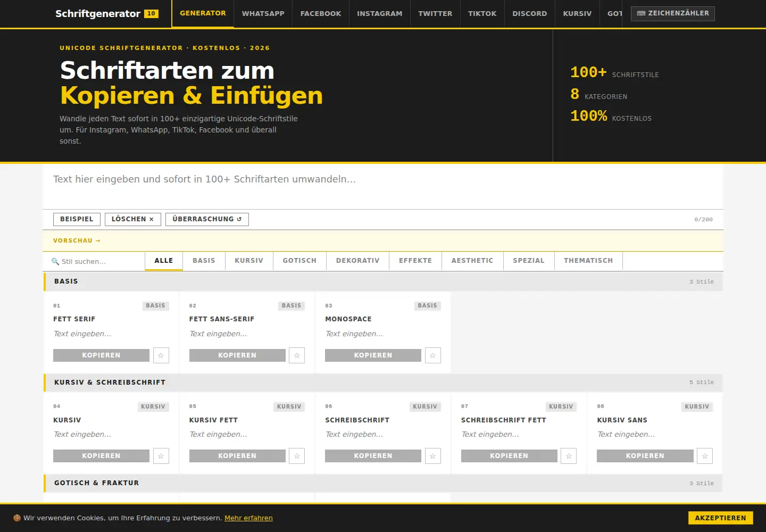
Task: Star the Kursiv Sans style
Action: [705, 456]
